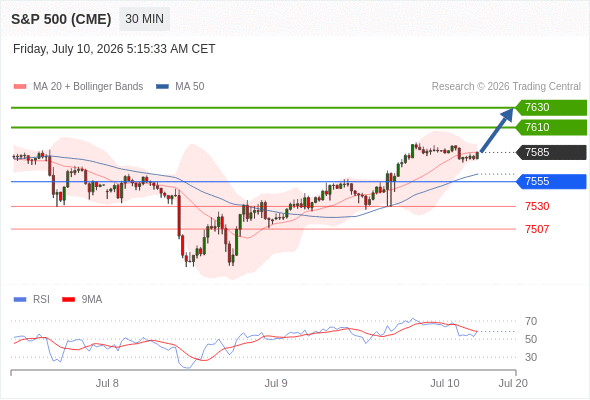Click the black 7585 current price tag
Screen dimensions: 590x400
551,152
